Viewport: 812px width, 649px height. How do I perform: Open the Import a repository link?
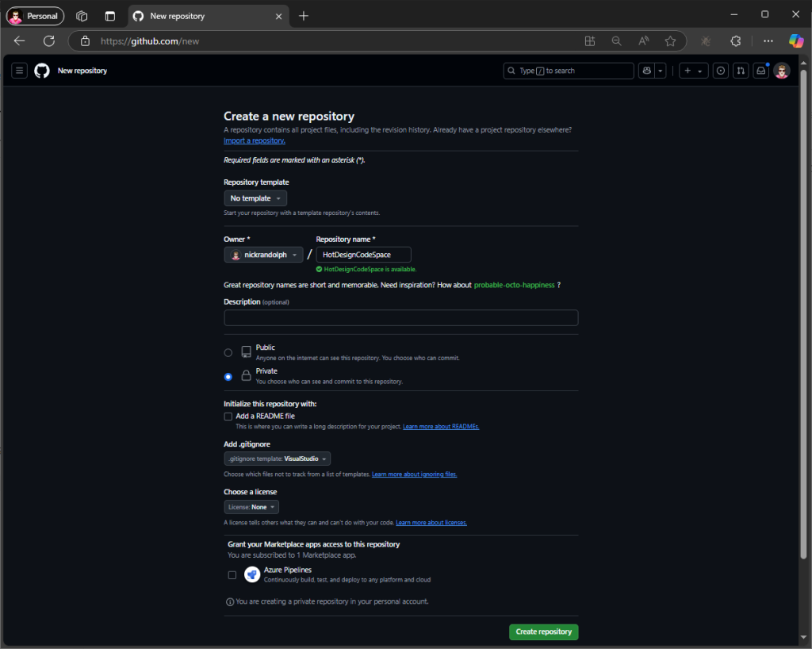coord(254,140)
